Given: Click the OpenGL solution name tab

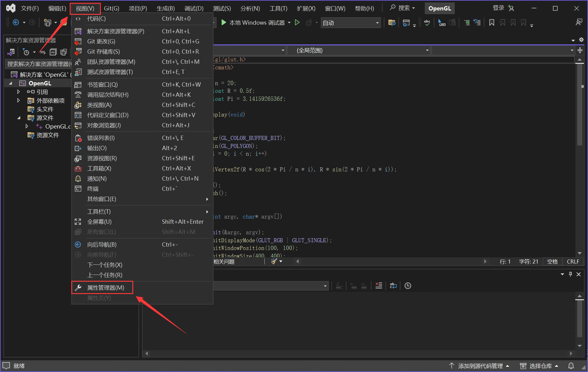Looking at the screenshot, I should tap(440, 8).
